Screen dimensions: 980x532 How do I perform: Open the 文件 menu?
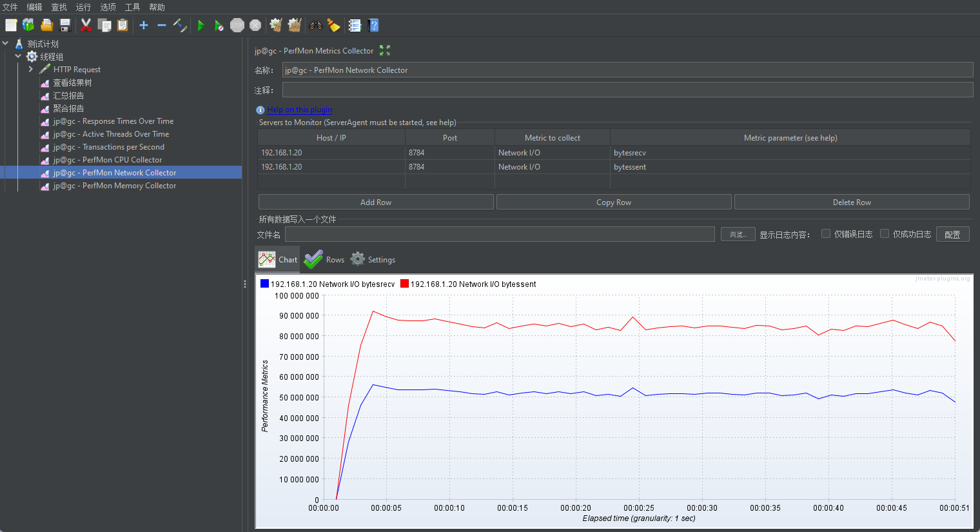point(10,7)
